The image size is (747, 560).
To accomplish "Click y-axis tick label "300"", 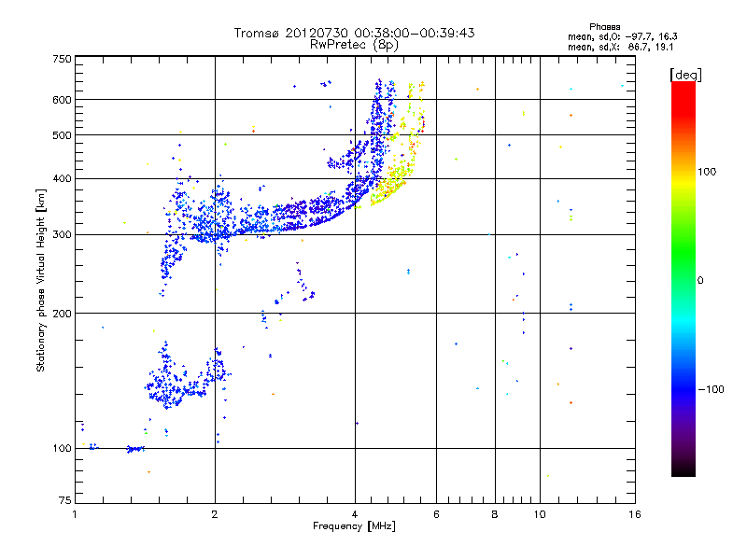I will 62,234.
